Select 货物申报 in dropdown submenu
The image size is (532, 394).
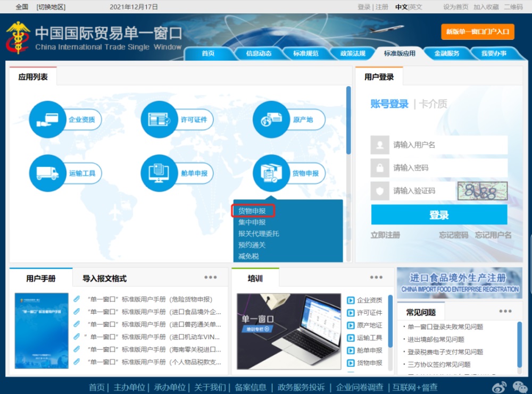(252, 211)
